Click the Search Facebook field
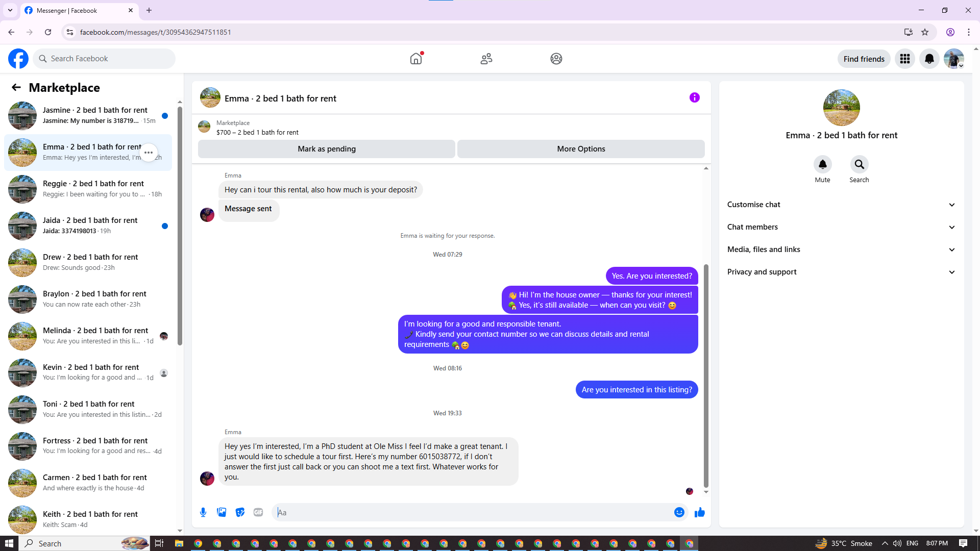 click(x=105, y=59)
